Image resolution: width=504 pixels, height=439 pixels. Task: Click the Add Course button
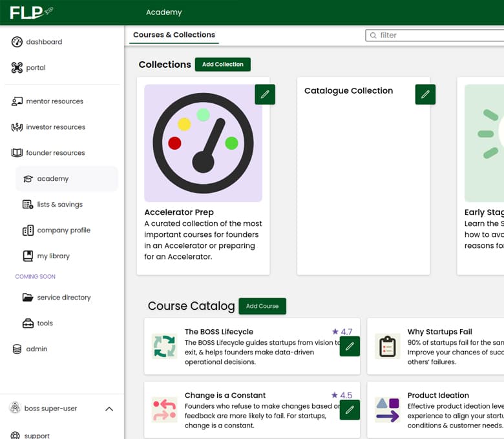pos(262,306)
